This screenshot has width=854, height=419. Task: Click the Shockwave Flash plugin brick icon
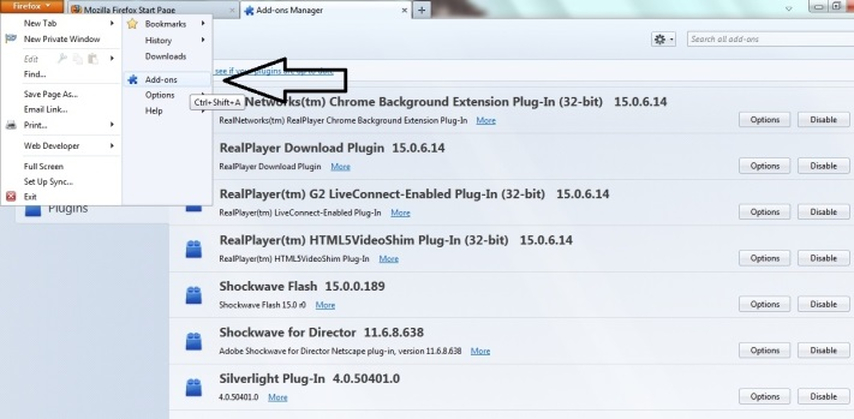[x=194, y=295]
